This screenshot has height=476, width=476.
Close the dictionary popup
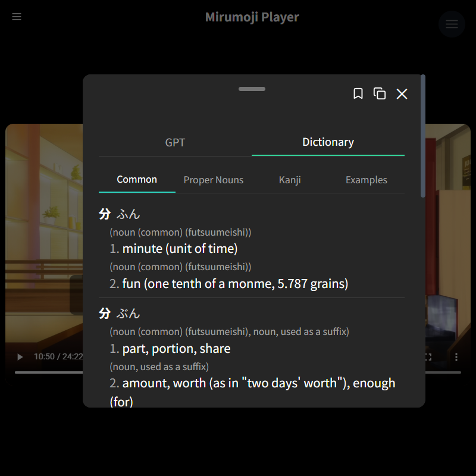point(402,94)
